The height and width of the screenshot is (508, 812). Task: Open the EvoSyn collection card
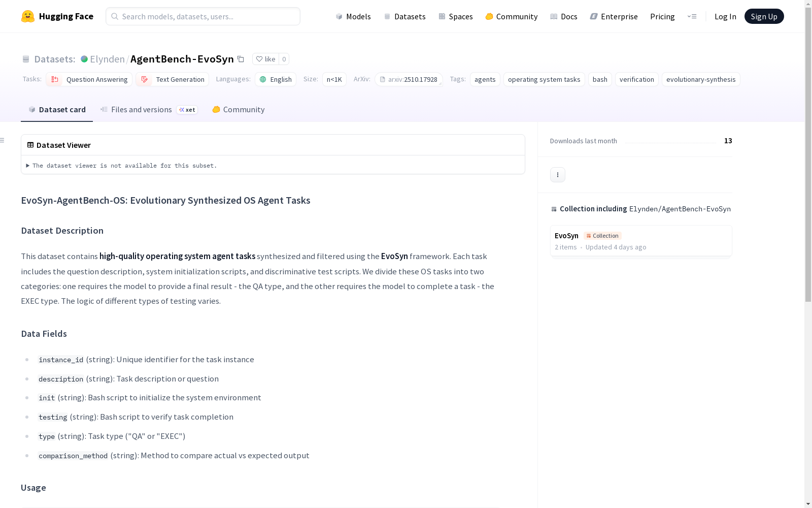pos(641,241)
